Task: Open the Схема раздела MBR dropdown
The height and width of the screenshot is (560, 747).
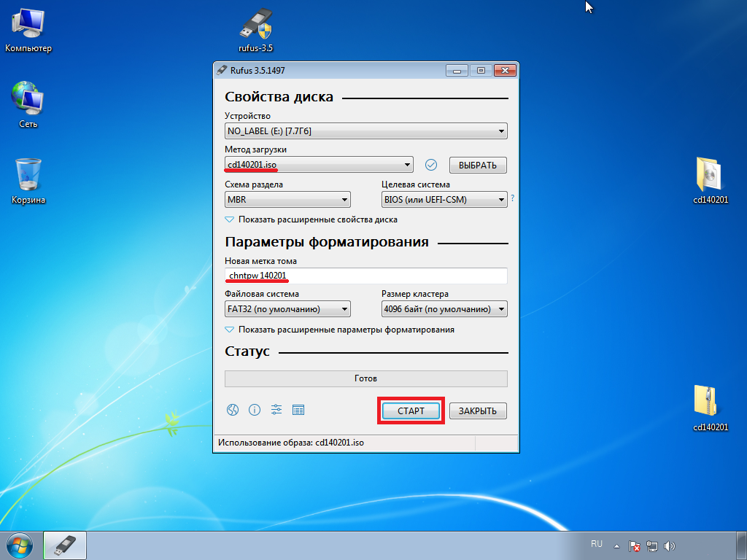Action: click(287, 200)
